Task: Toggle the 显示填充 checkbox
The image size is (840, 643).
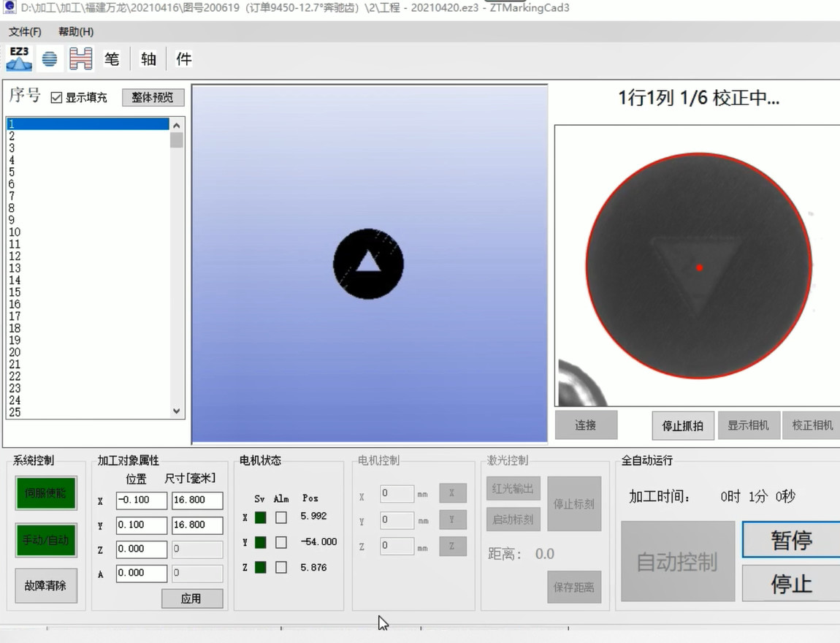Action: (x=56, y=98)
